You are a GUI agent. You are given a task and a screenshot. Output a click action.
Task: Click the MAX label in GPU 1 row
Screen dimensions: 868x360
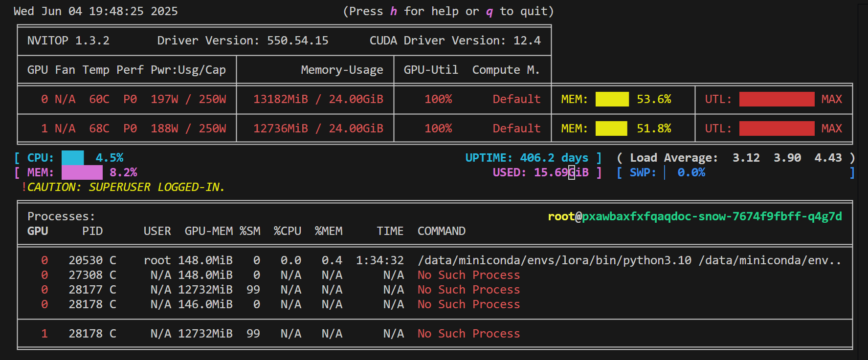pyautogui.click(x=832, y=128)
